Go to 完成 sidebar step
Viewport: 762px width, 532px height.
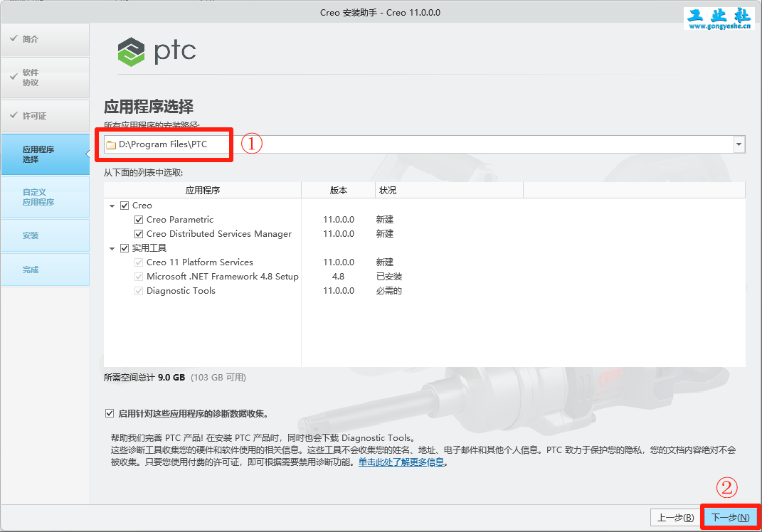pyautogui.click(x=46, y=269)
